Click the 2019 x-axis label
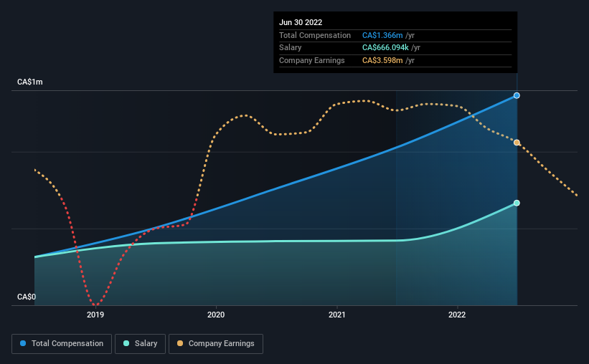Image resolution: width=589 pixels, height=364 pixels. [95, 315]
